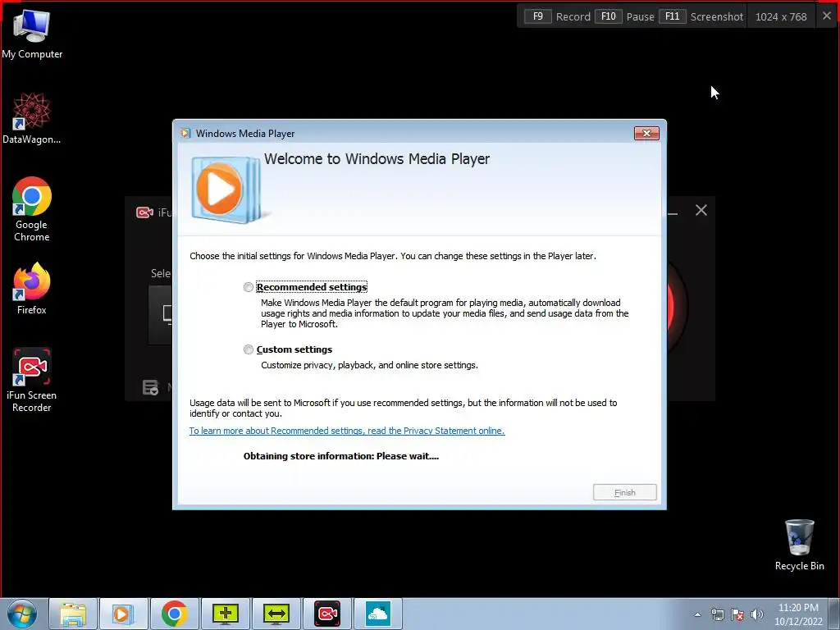Open File Explorer from the taskbar

tap(73, 614)
